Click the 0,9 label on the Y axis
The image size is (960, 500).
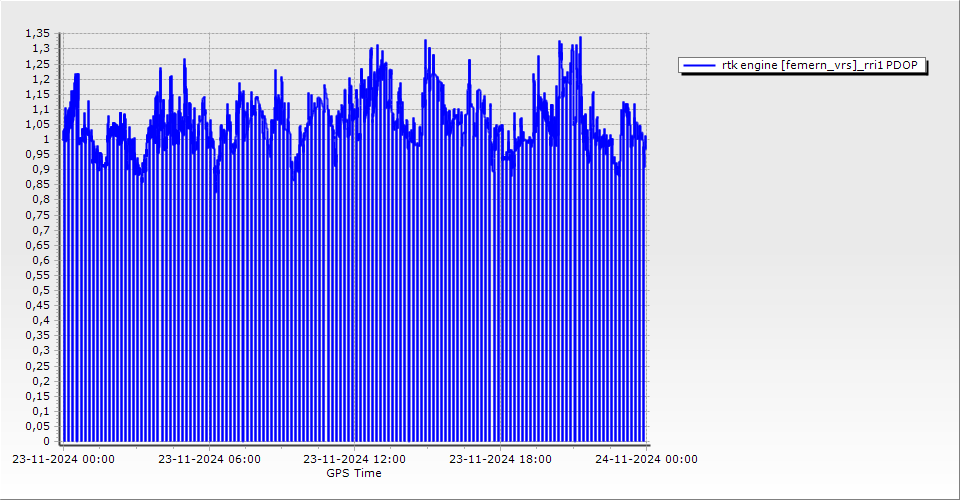(x=42, y=169)
